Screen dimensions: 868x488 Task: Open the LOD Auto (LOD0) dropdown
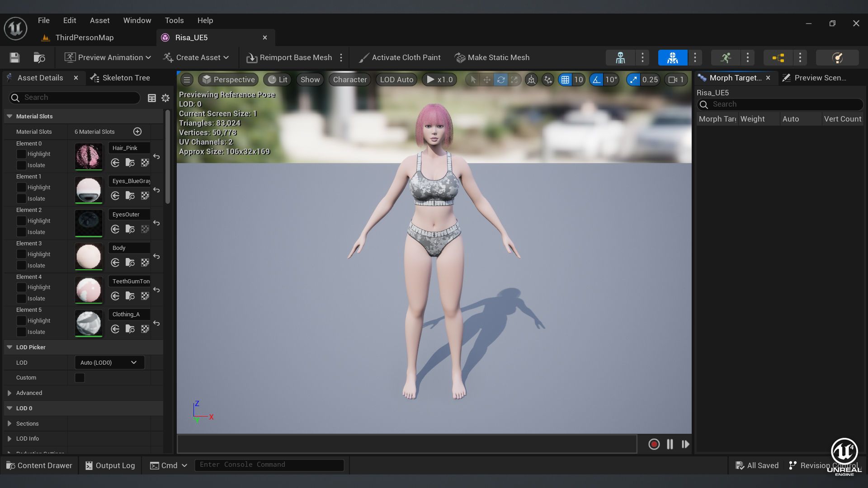point(109,362)
